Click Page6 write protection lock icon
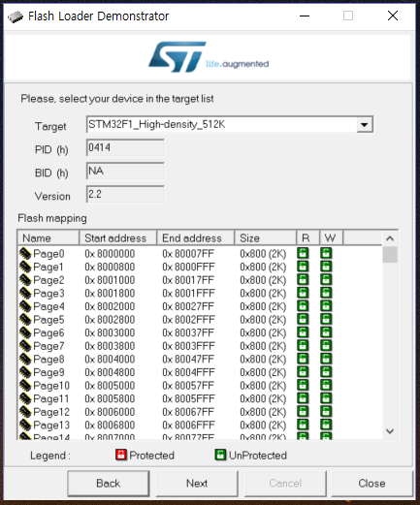 326,332
